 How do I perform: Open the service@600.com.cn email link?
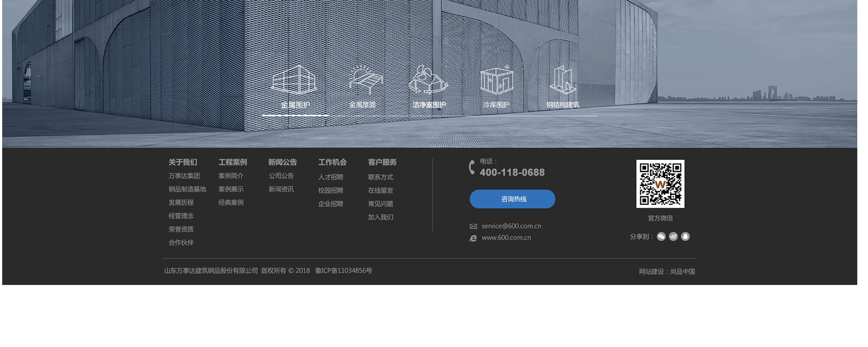(x=511, y=226)
